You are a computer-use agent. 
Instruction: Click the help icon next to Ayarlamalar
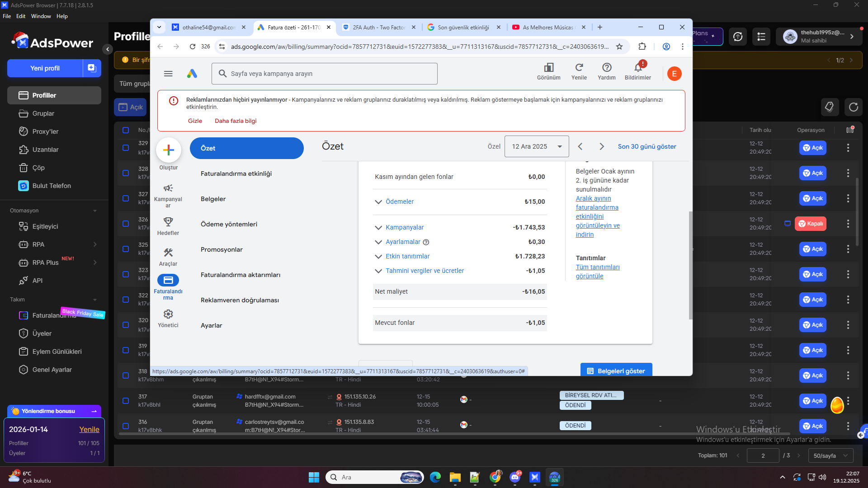426,242
